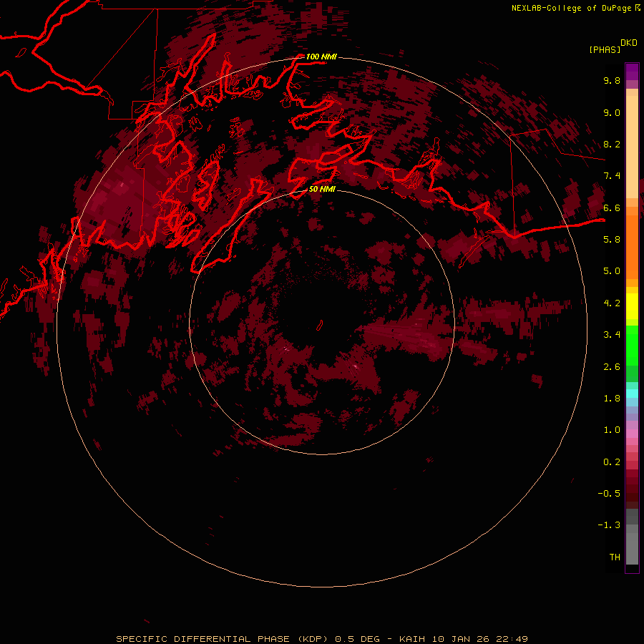Image resolution: width=644 pixels, height=644 pixels.
Task: Click the 50 NMI range ring label
Action: point(322,189)
